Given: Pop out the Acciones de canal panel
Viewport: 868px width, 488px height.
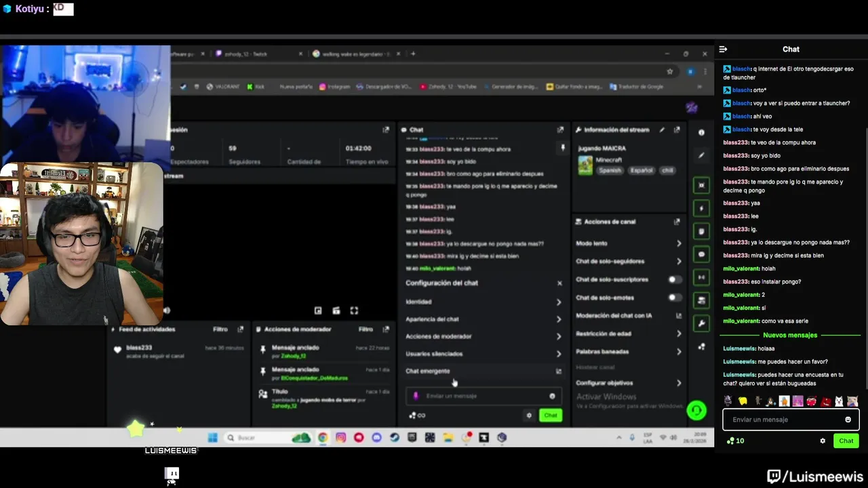Looking at the screenshot, I should point(676,222).
